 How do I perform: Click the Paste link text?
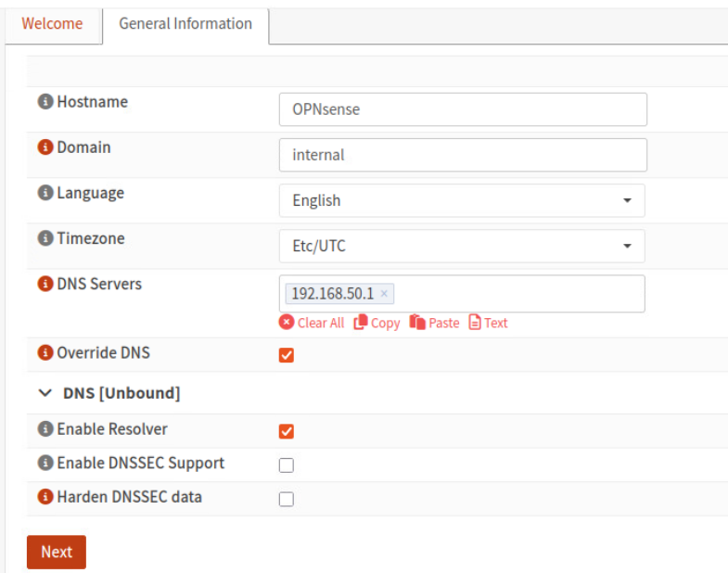tap(444, 323)
